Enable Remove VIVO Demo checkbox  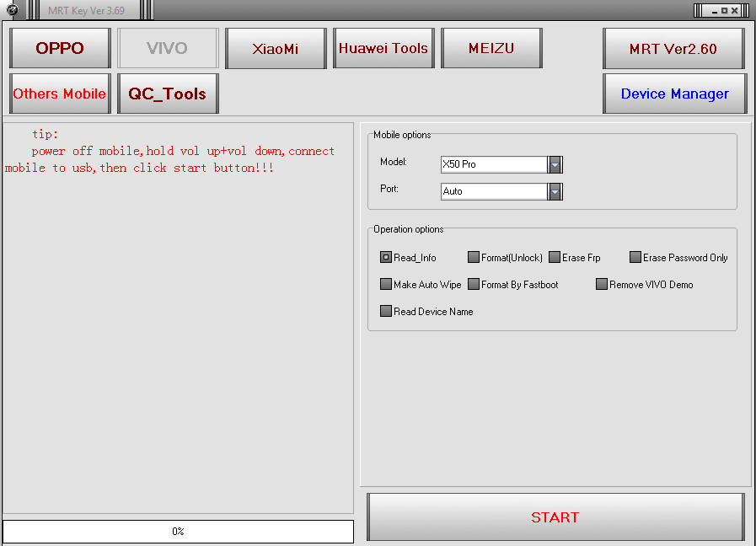pyautogui.click(x=602, y=284)
